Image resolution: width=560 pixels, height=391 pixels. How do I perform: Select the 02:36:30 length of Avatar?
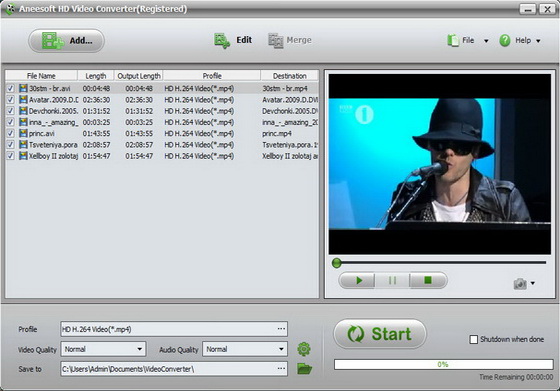coord(96,100)
